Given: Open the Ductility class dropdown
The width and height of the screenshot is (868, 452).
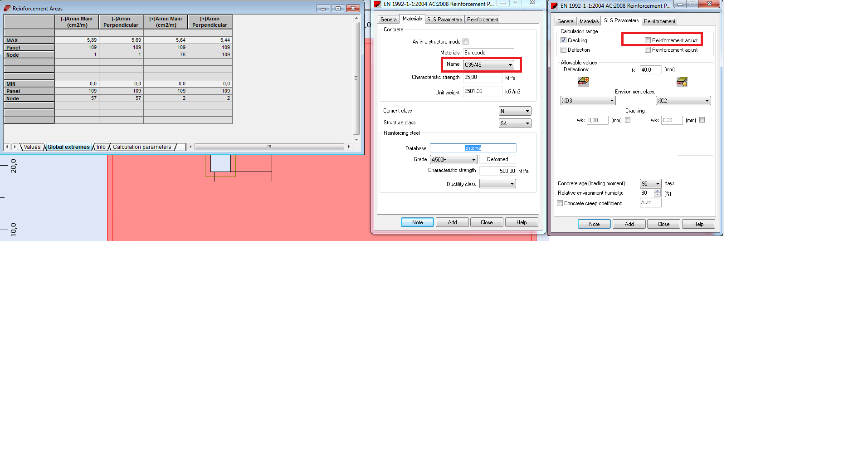Looking at the screenshot, I should tap(497, 184).
